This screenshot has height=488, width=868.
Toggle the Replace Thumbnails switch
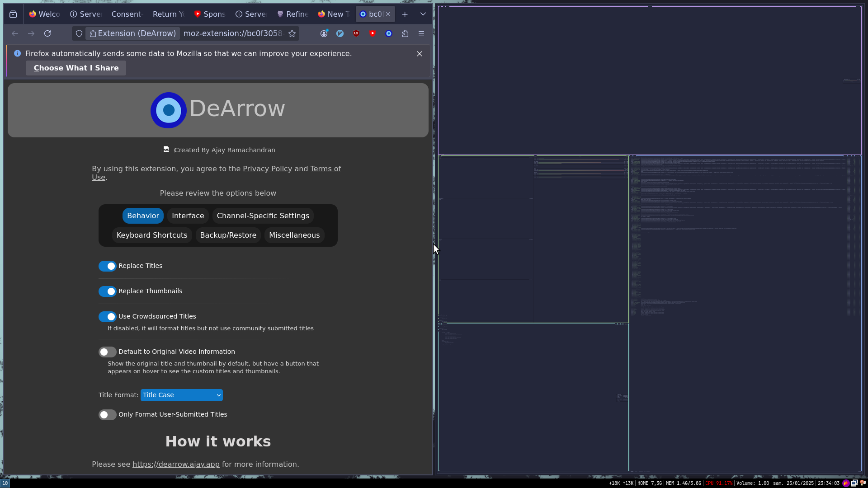(108, 291)
